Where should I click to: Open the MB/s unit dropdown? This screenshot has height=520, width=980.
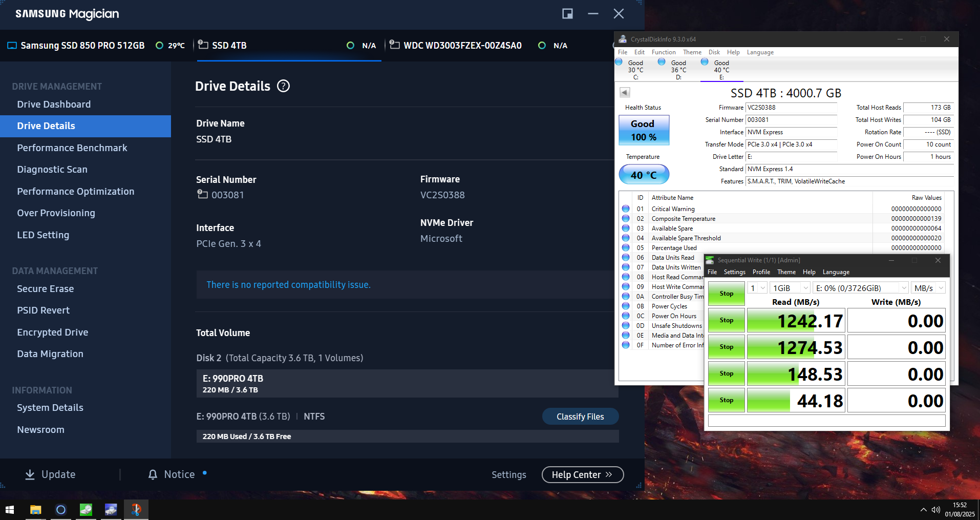point(928,288)
